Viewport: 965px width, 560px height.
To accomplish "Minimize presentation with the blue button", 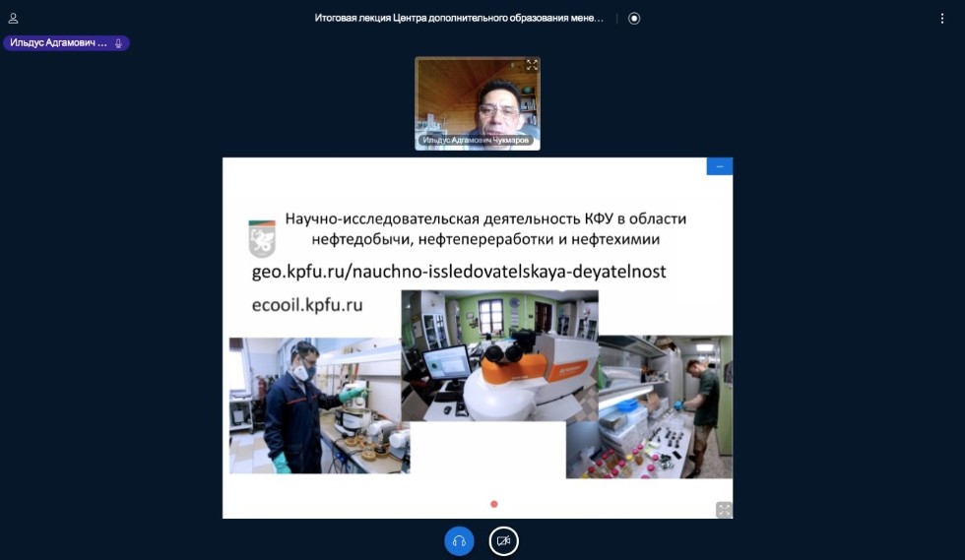I will pyautogui.click(x=719, y=166).
